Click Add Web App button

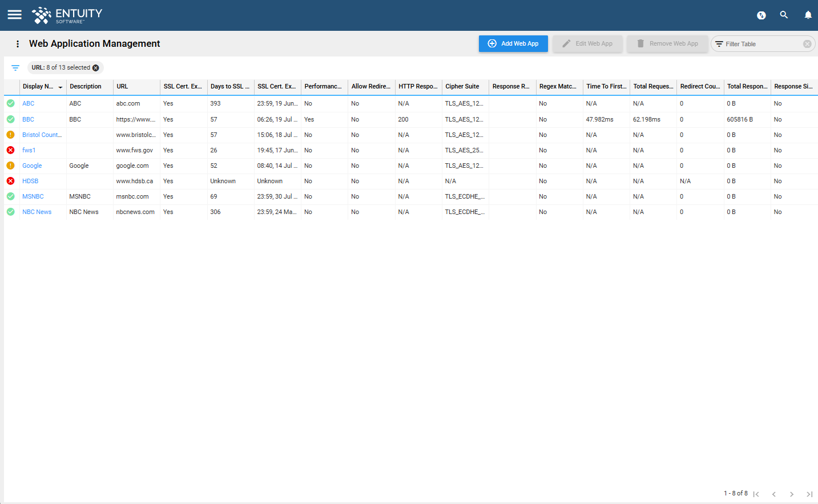tap(513, 44)
